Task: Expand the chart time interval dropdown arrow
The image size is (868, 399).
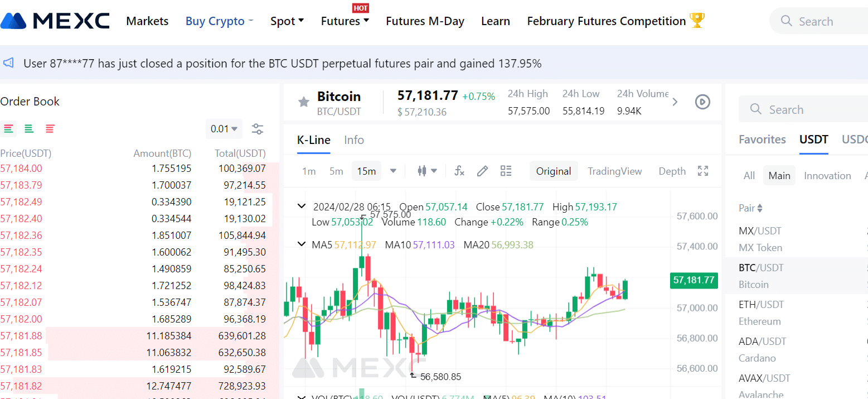Action: 393,171
